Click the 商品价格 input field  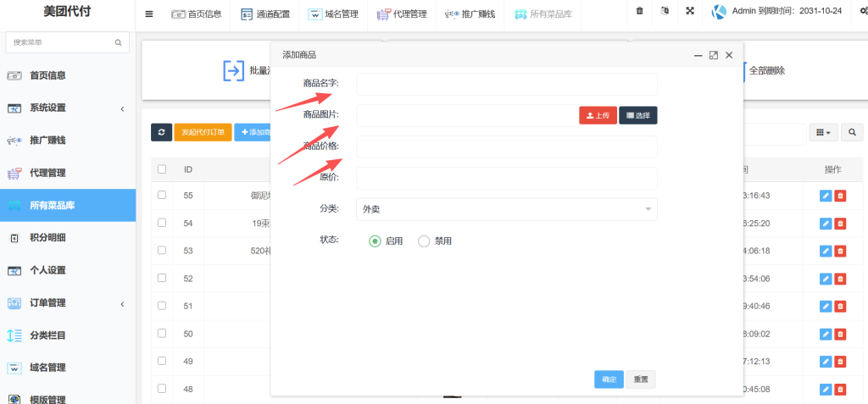tap(507, 147)
